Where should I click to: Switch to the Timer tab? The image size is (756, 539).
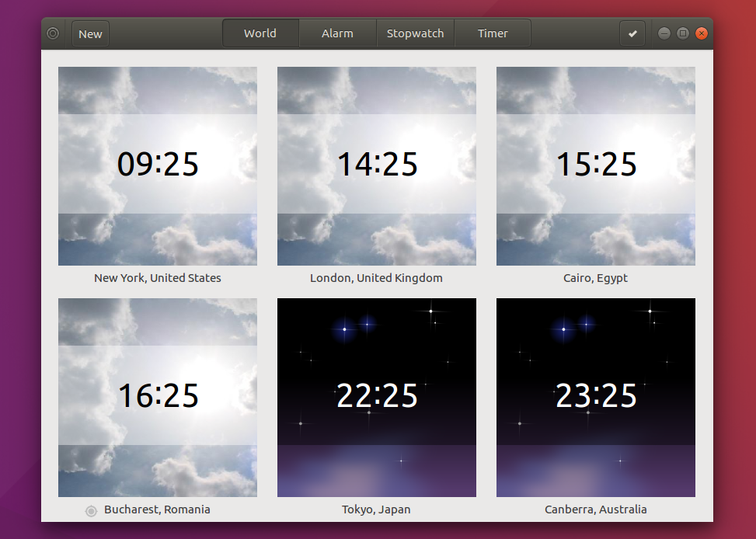coord(492,33)
